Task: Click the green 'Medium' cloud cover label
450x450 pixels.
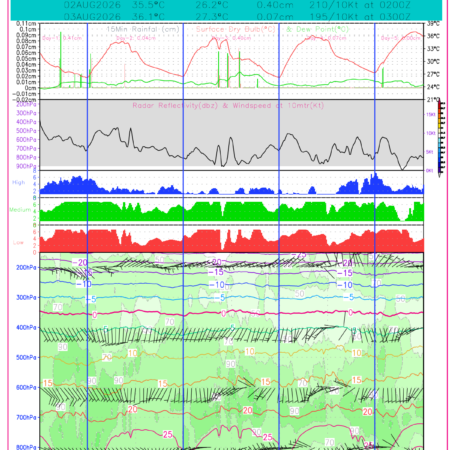Action: 20,210
